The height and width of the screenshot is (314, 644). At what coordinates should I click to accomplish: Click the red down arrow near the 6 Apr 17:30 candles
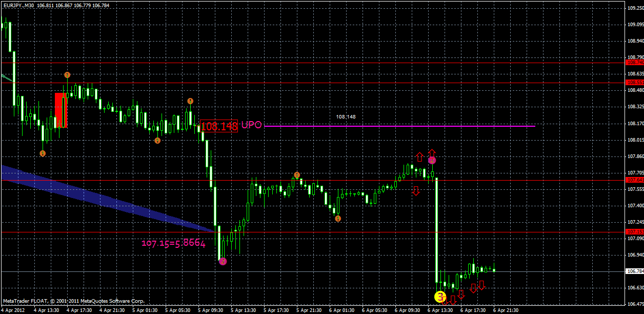point(473,289)
